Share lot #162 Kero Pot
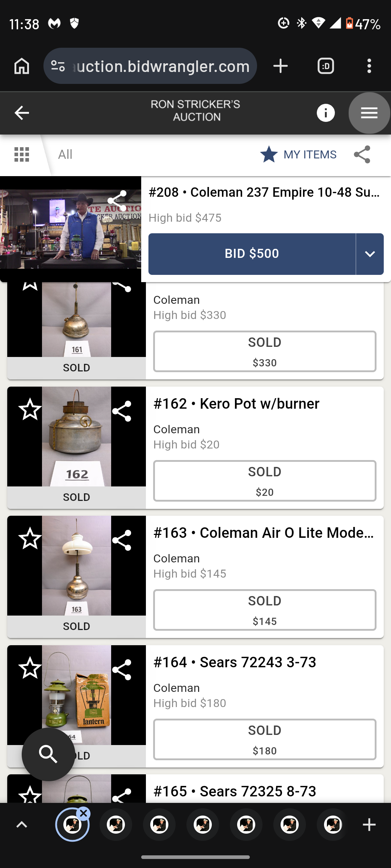Screen dimensions: 391x868 tap(122, 411)
